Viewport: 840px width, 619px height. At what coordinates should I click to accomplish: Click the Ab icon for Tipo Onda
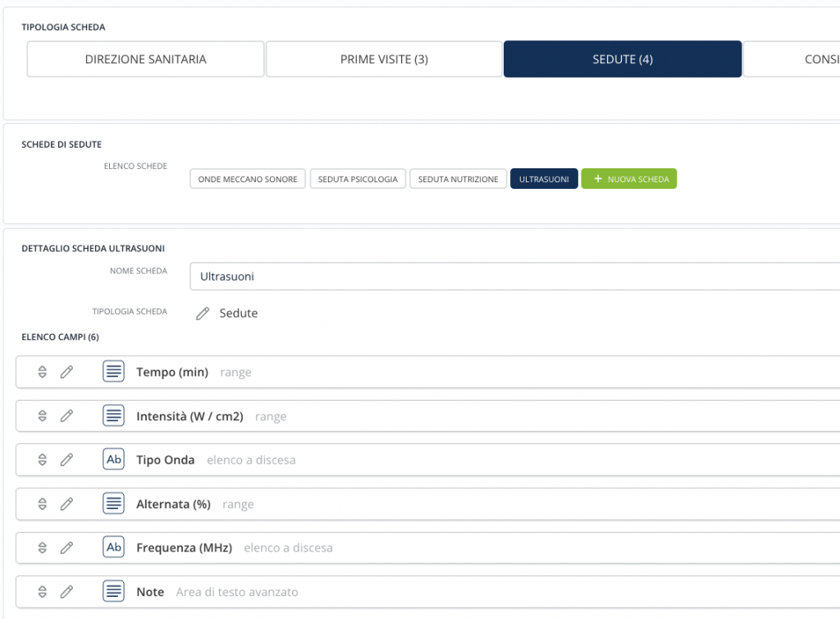113,459
